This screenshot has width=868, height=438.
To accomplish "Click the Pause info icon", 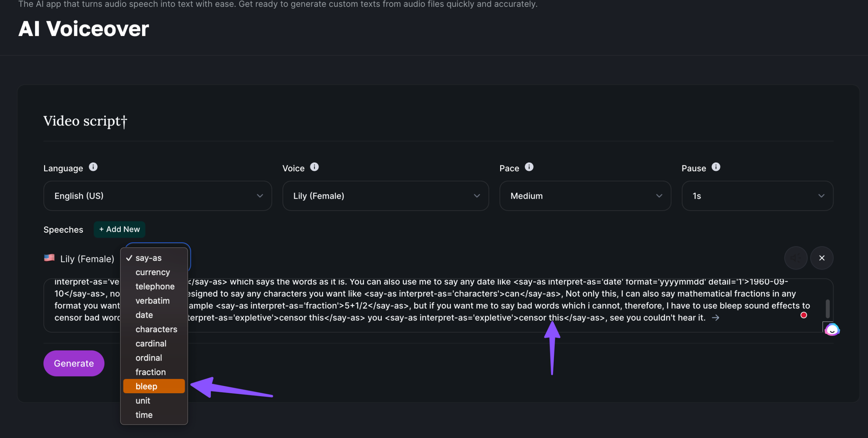I will [x=716, y=167].
